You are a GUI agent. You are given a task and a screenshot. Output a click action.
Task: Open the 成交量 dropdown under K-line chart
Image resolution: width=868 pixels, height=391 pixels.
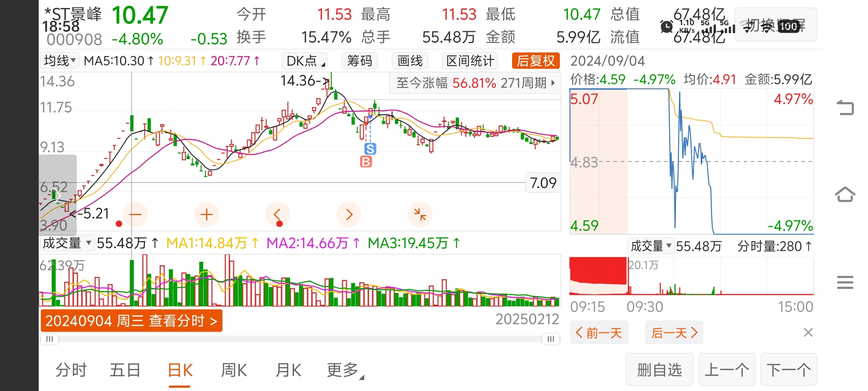pyautogui.click(x=67, y=243)
